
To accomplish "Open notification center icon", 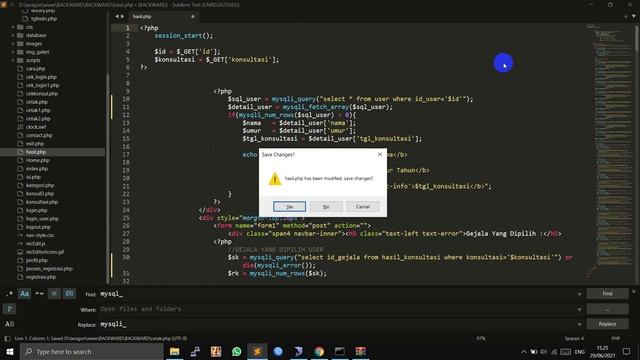I will pos(626,351).
